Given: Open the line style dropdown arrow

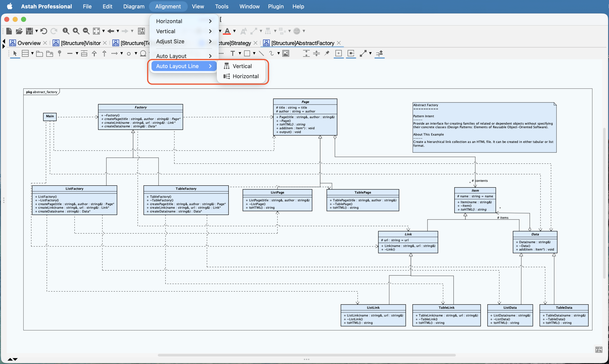Looking at the screenshot, I should click(x=370, y=53).
